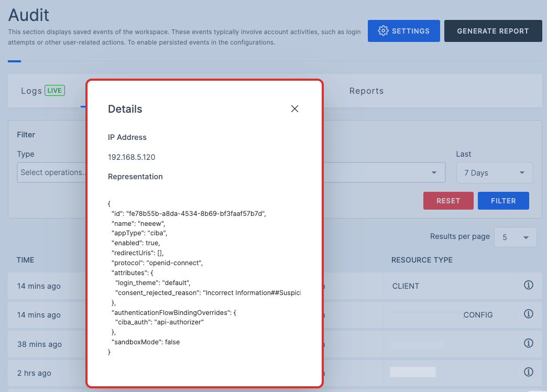The image size is (547, 392).
Task: Open info icon for CLIENT row
Action: (528, 286)
